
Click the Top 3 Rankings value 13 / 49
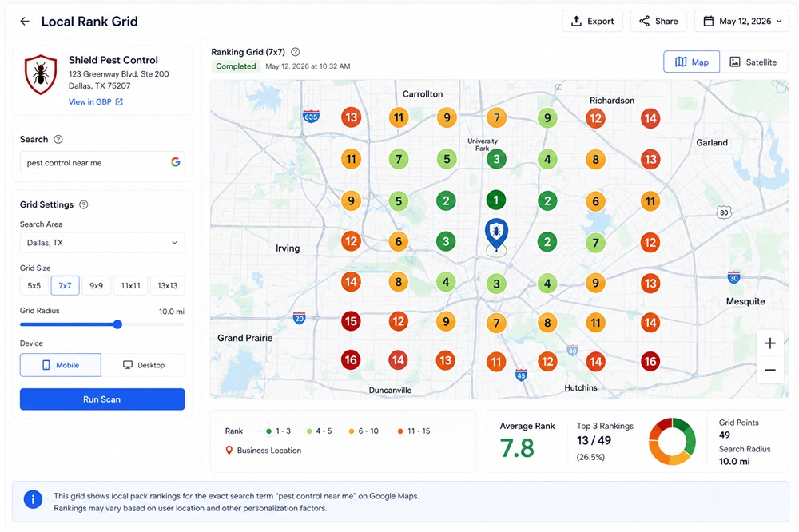(x=594, y=440)
